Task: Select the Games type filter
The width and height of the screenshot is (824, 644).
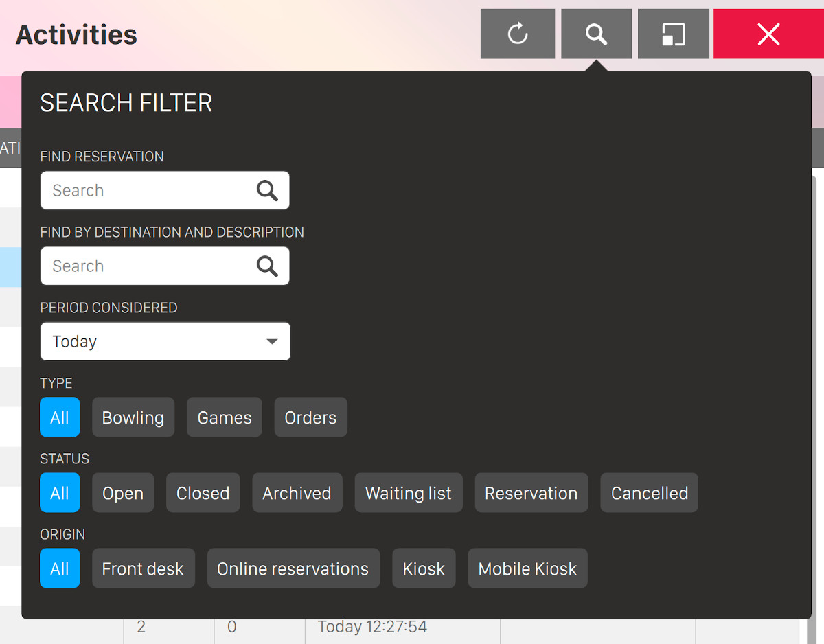Action: pyautogui.click(x=225, y=417)
